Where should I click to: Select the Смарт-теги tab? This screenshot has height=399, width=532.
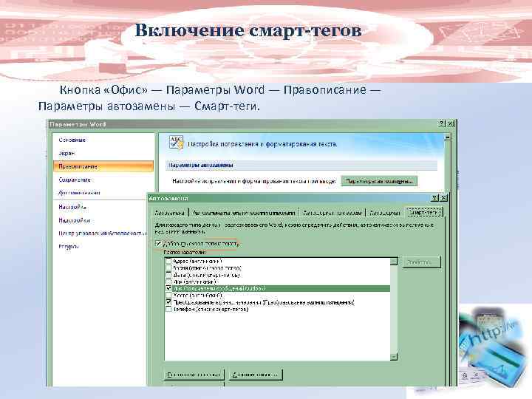[x=424, y=212]
